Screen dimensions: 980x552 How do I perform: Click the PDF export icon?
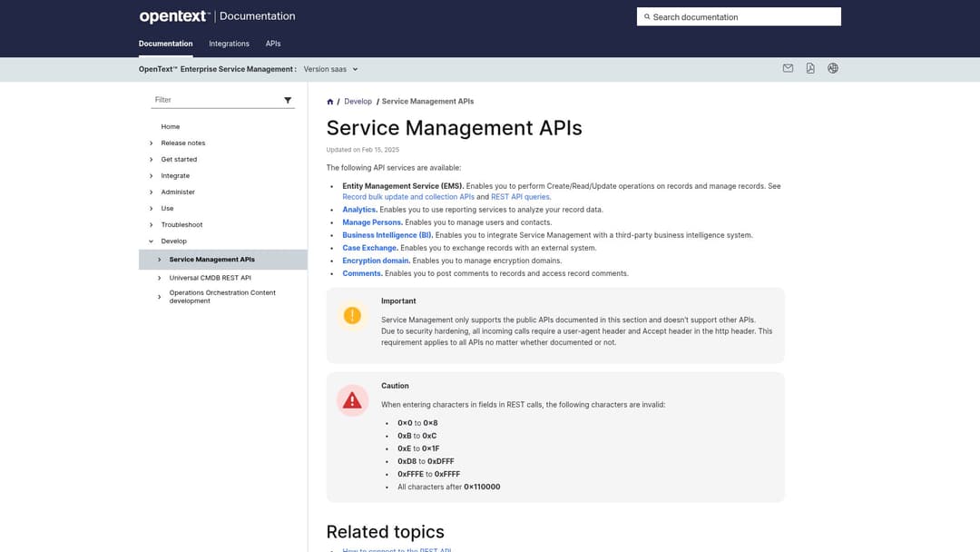coord(810,68)
